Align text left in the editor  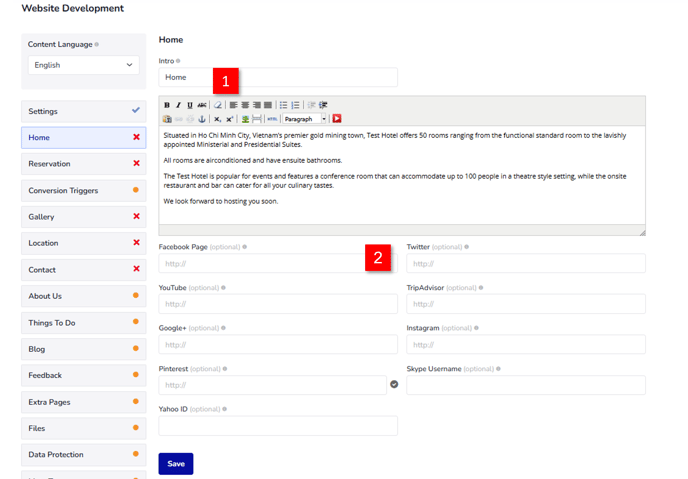point(233,105)
